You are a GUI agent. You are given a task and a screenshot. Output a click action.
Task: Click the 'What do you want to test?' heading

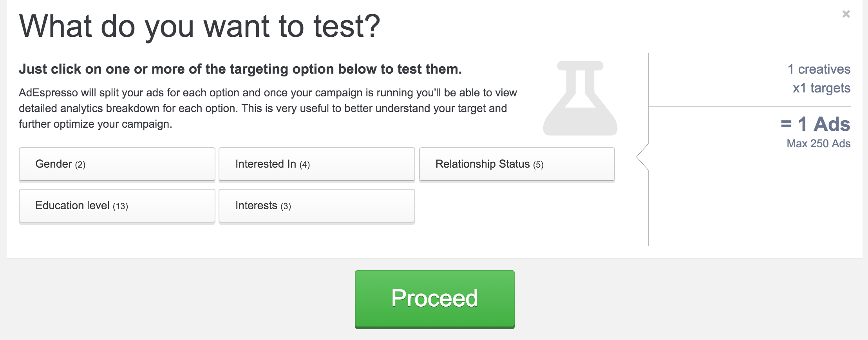(x=200, y=26)
